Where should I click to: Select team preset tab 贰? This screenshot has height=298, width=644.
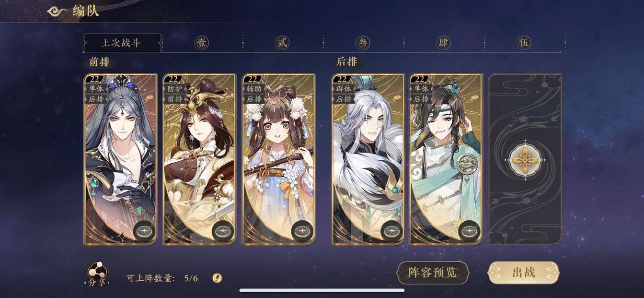(x=282, y=43)
